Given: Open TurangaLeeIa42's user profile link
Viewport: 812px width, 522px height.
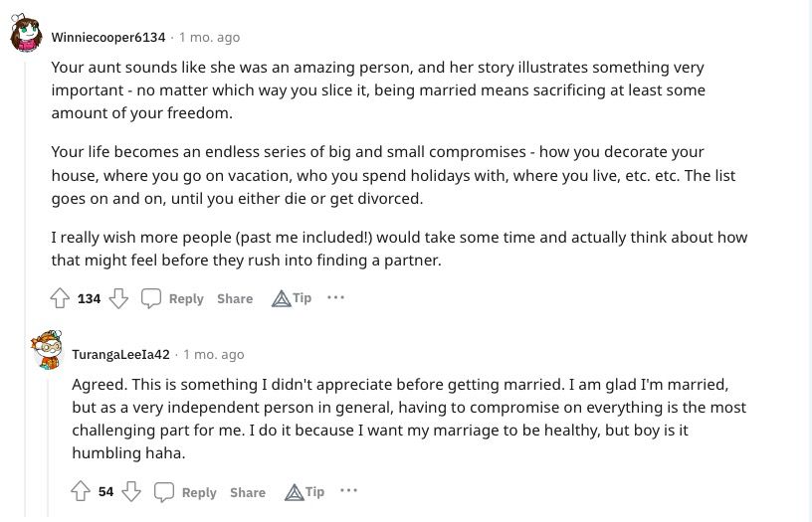Looking at the screenshot, I should pos(120,354).
